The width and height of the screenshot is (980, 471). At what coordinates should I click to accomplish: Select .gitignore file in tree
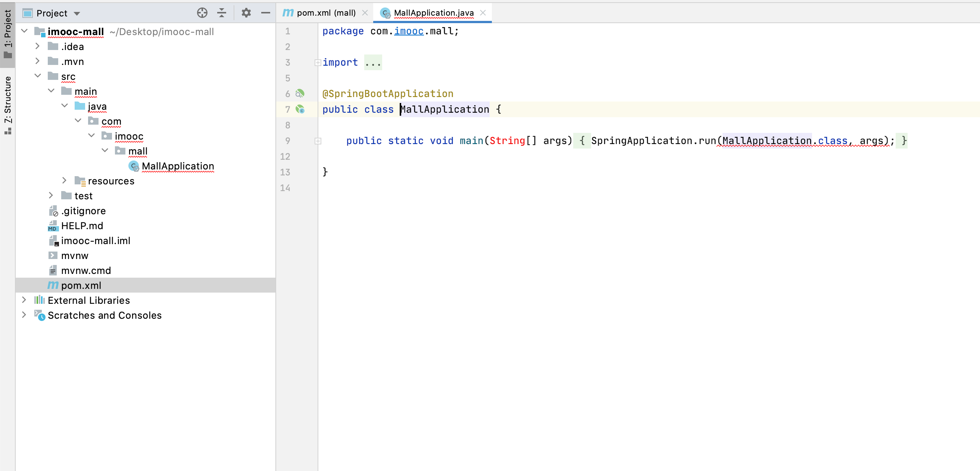tap(83, 211)
